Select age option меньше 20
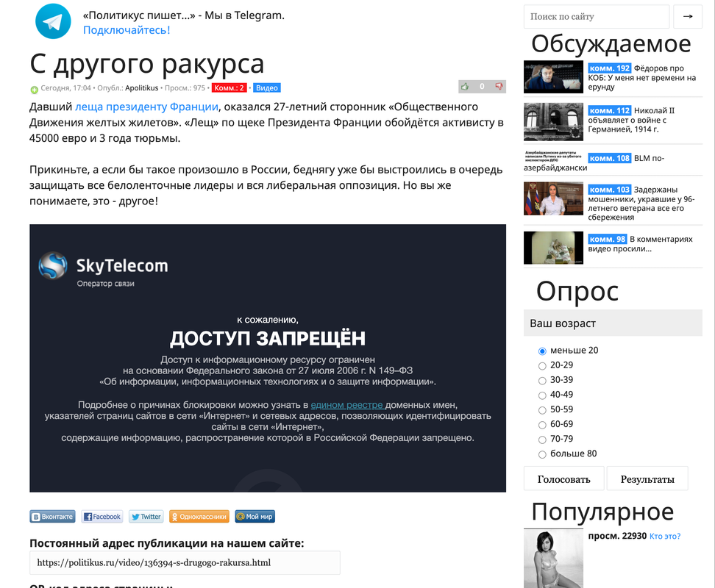 (x=542, y=351)
